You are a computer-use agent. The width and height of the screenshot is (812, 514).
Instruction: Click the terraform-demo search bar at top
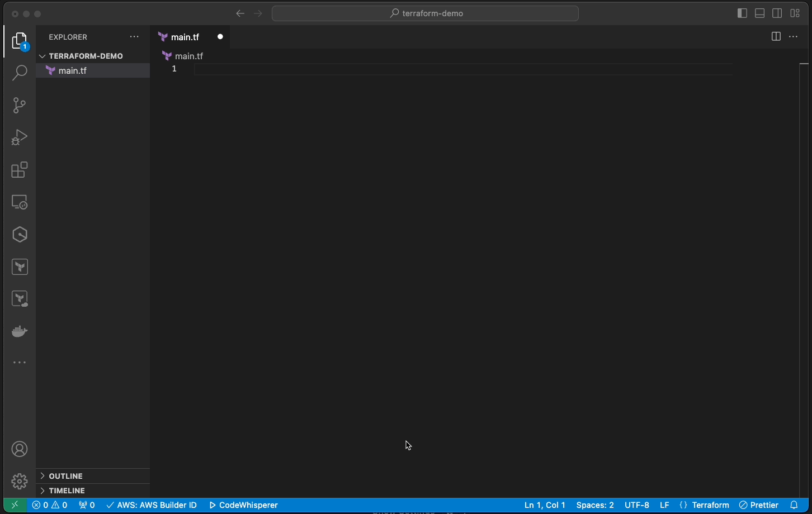coord(425,13)
